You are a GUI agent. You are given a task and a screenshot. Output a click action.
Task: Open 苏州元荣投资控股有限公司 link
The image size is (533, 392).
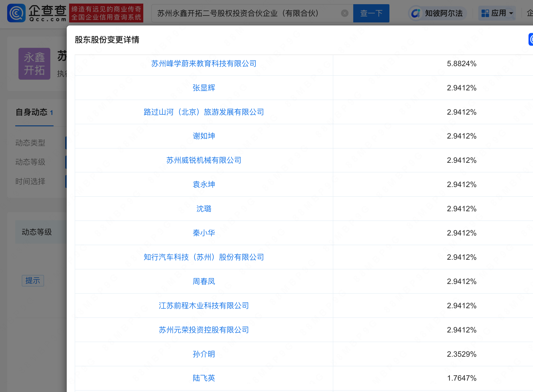coord(204,330)
